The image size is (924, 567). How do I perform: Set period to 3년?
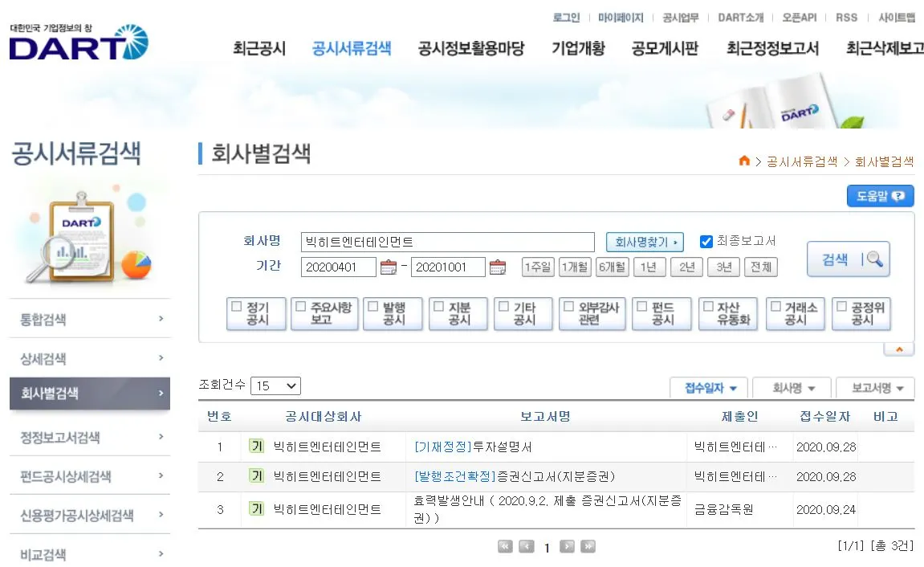(x=723, y=267)
